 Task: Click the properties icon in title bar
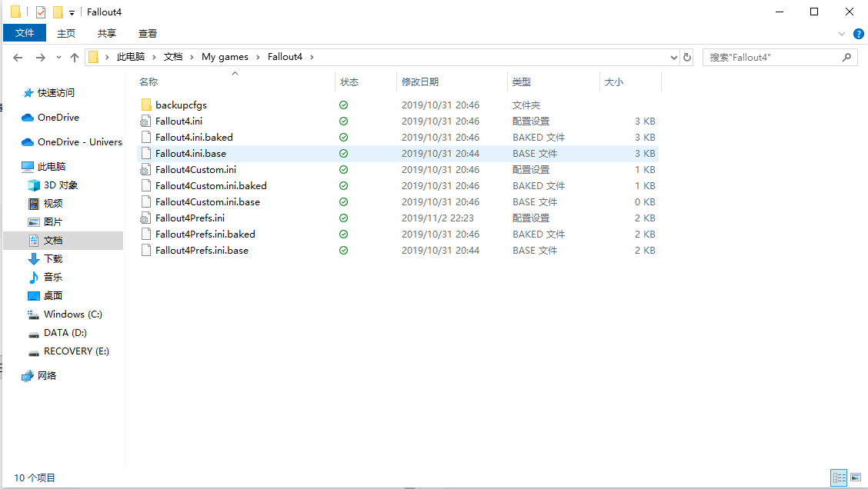41,12
